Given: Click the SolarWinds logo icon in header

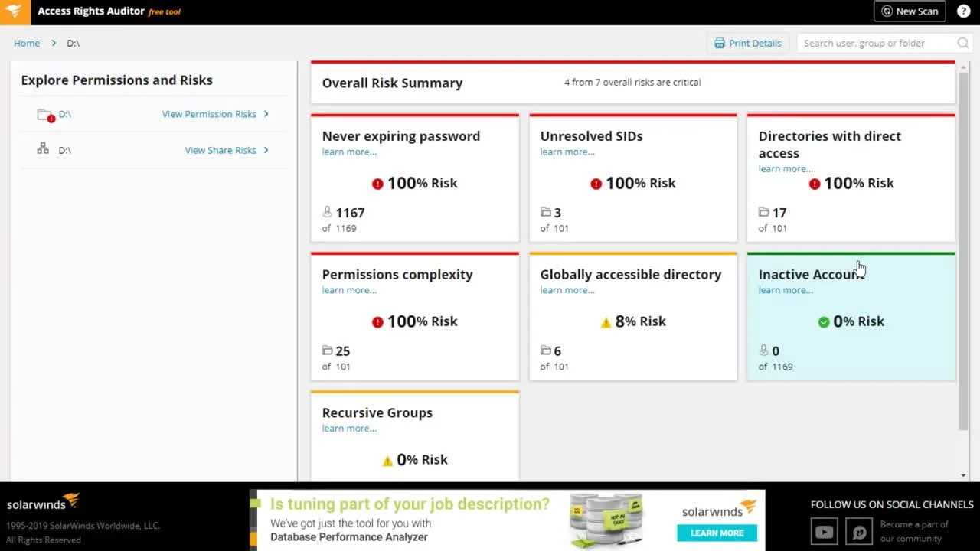Looking at the screenshot, I should [15, 11].
